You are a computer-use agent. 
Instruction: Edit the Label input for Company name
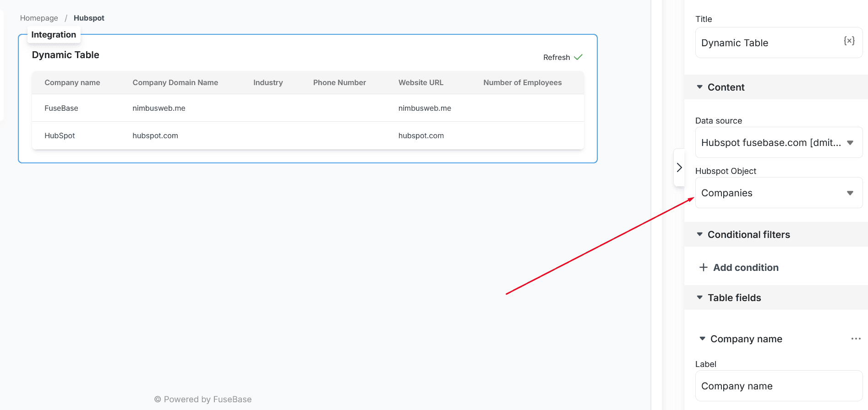coord(779,386)
